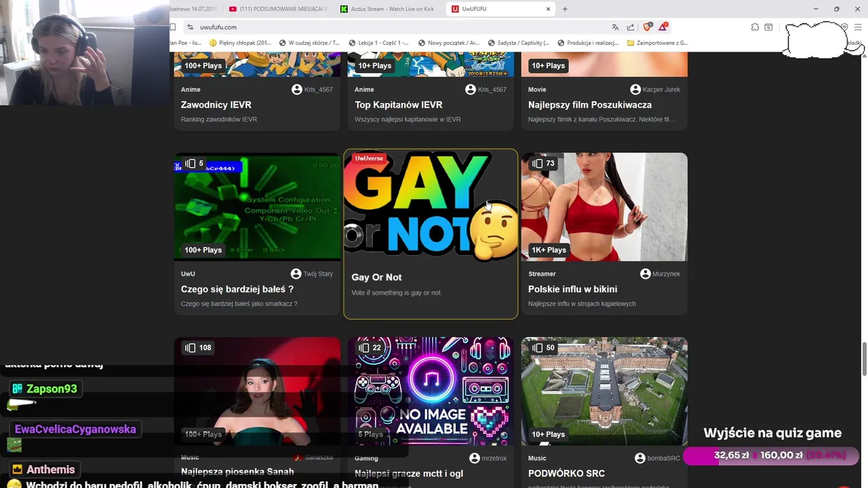Image resolution: width=868 pixels, height=488 pixels.
Task: Open the Gay Or Not quiz thumbnail
Action: [431, 206]
